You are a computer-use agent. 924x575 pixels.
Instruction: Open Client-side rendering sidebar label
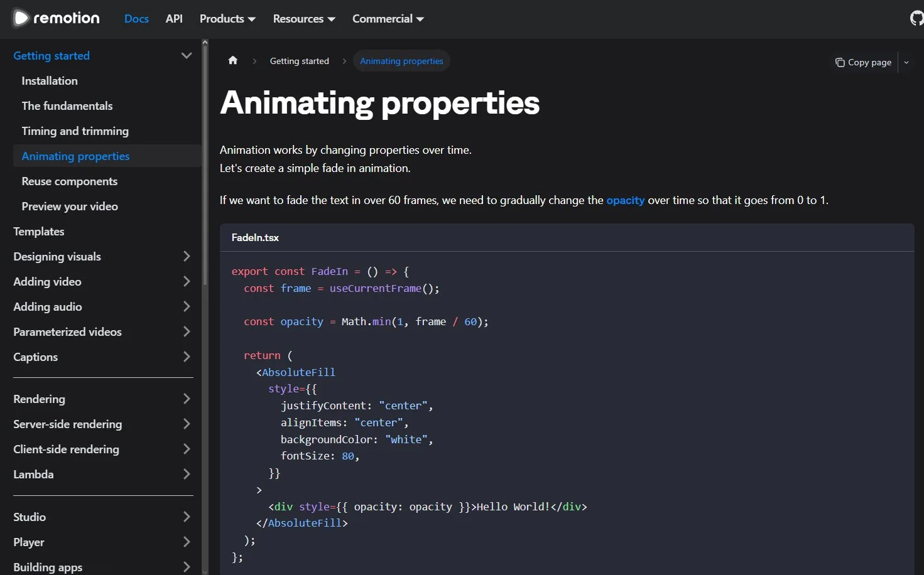[x=66, y=449]
